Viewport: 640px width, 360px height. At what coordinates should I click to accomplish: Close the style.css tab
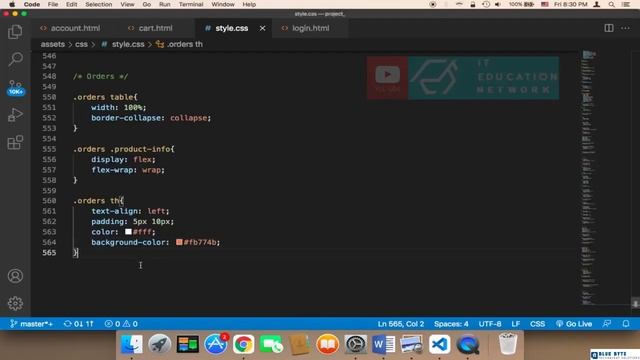coord(262,28)
